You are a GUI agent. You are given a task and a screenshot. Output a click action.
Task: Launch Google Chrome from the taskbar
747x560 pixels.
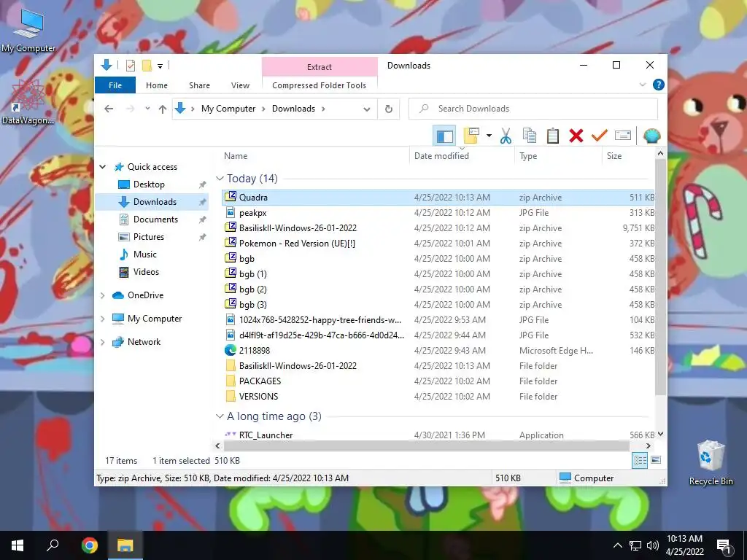pyautogui.click(x=89, y=545)
